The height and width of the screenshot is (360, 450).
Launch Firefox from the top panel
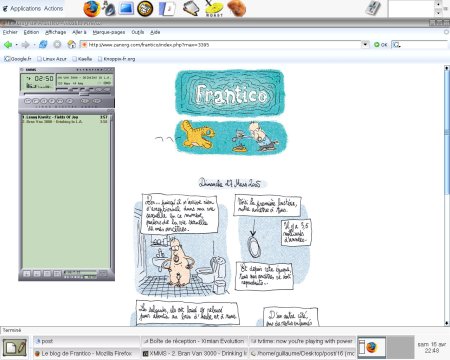tap(92, 9)
